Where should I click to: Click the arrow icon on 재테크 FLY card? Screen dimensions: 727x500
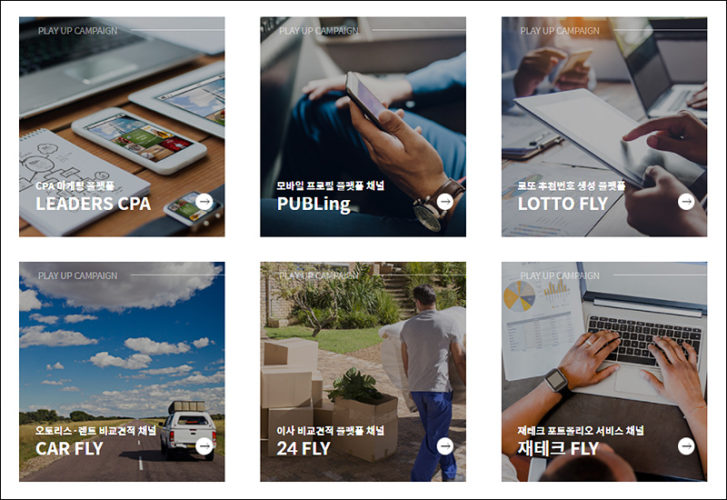686,446
